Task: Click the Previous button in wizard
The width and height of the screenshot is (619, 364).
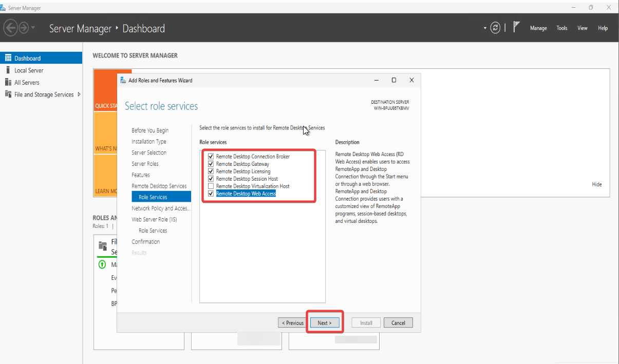Action: [x=292, y=323]
